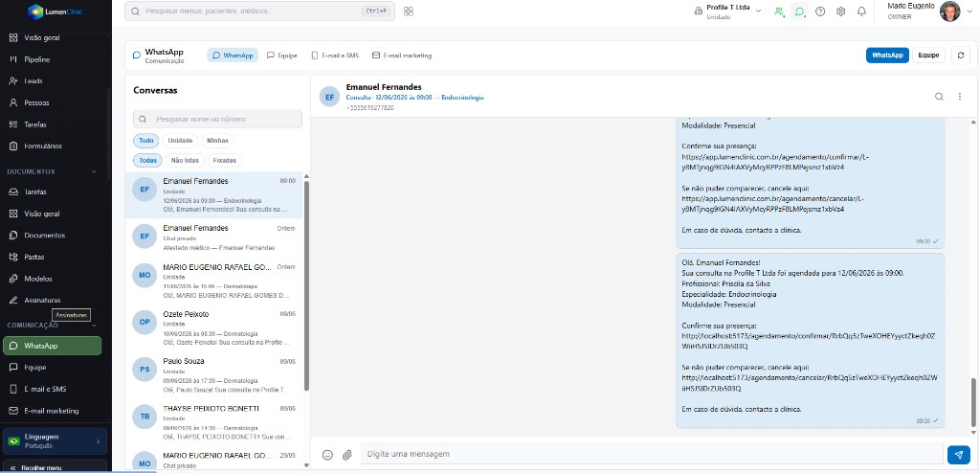Switch to the E-mail e SMS tab
This screenshot has height=473, width=980.
(335, 56)
